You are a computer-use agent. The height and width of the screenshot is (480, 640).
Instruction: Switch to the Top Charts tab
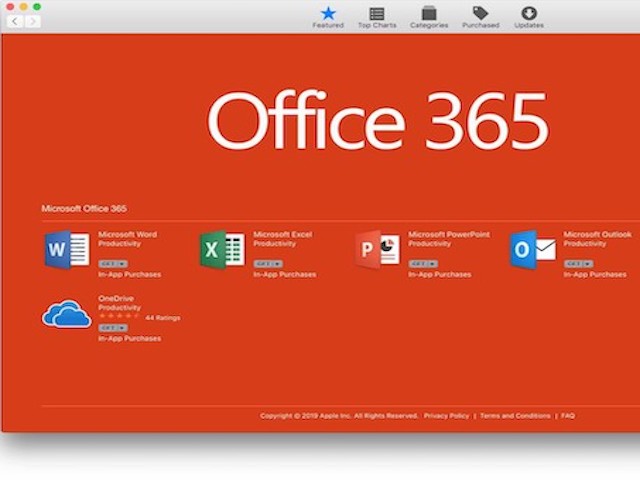click(x=377, y=17)
